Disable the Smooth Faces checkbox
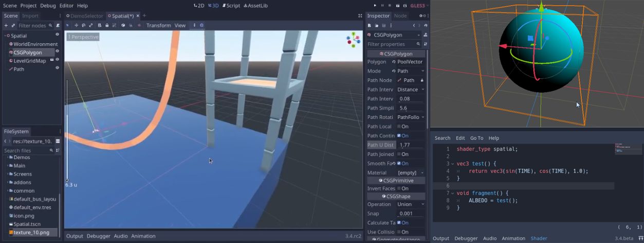 tap(399, 163)
